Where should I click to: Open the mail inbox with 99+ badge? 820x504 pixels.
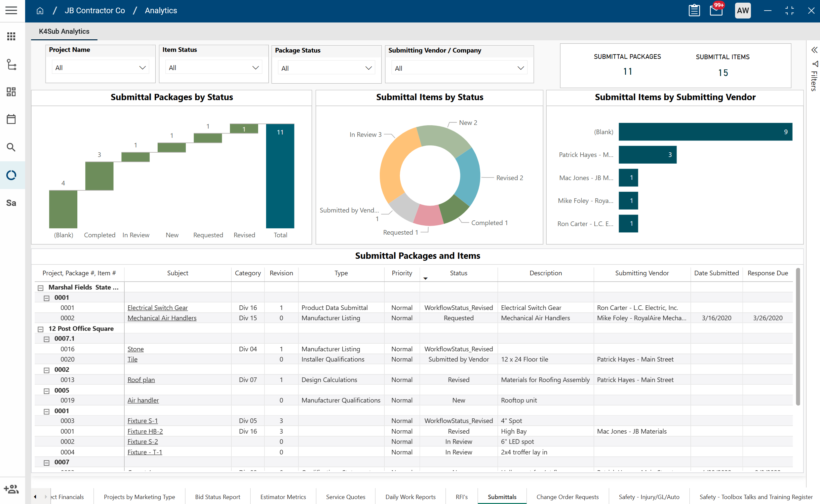coord(716,10)
